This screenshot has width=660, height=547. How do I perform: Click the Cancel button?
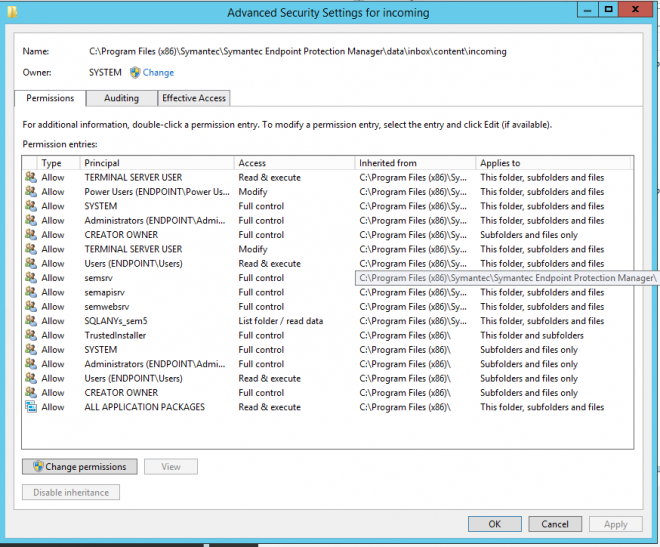point(555,524)
